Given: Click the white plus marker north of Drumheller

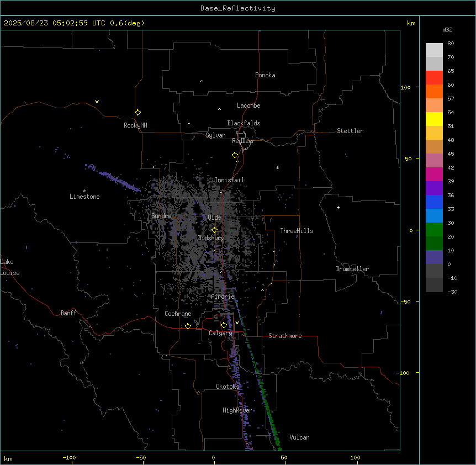Looking at the screenshot, I should (338, 207).
